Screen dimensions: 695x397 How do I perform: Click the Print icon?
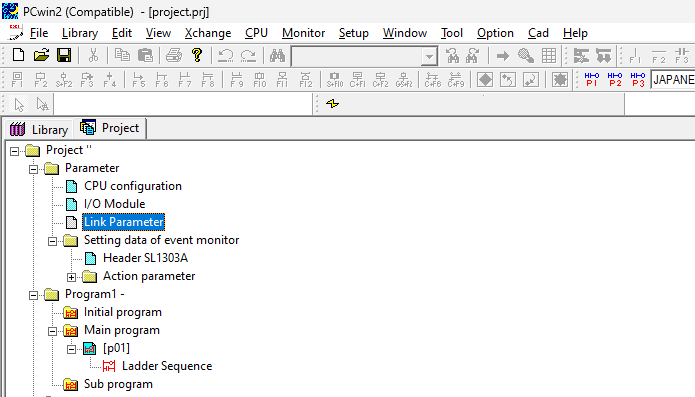coord(174,55)
